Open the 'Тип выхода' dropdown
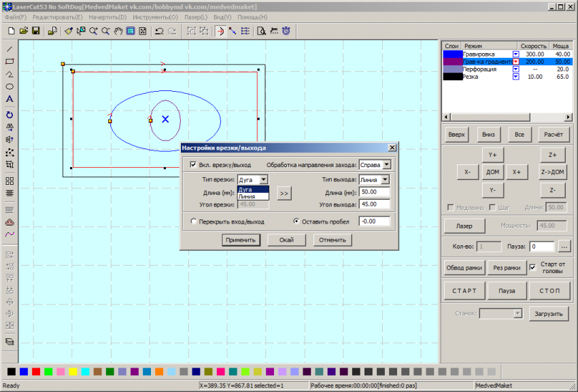Viewport: 578px width, 392px height. pos(385,180)
